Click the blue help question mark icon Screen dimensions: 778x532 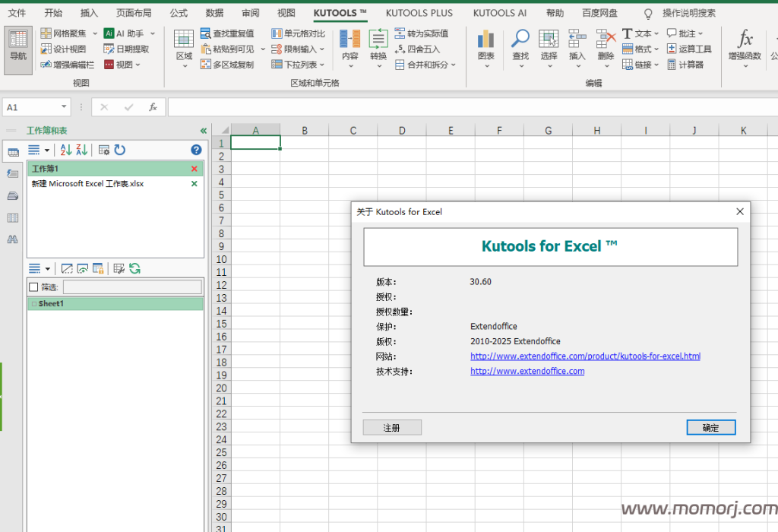[x=196, y=150]
